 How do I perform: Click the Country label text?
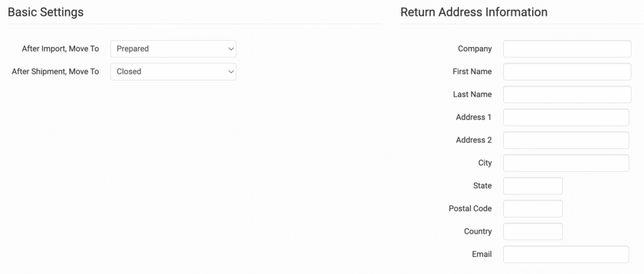[478, 231]
